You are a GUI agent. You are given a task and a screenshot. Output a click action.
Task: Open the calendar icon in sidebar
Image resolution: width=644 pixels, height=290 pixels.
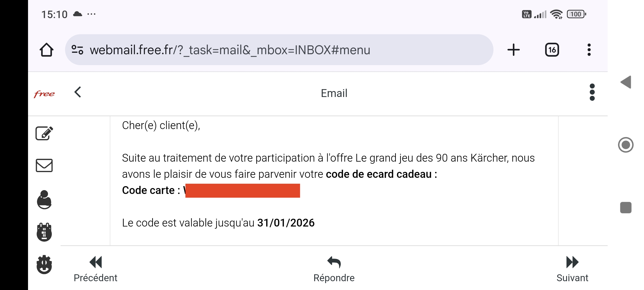pos(44,232)
